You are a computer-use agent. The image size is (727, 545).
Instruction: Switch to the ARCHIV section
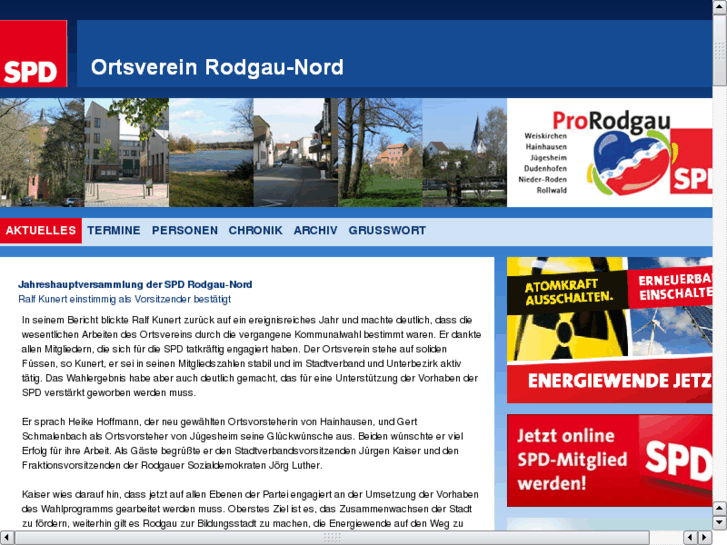point(315,231)
